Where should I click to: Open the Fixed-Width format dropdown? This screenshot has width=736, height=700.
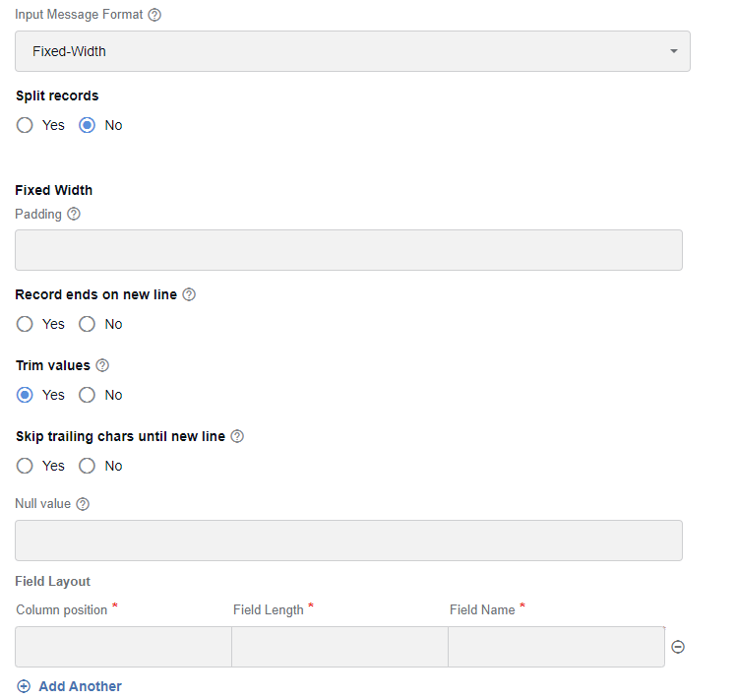[352, 51]
